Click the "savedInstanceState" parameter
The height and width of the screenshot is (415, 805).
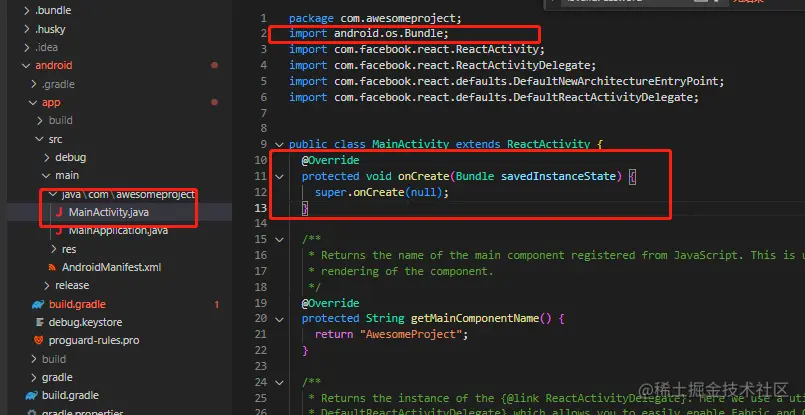[x=559, y=177]
